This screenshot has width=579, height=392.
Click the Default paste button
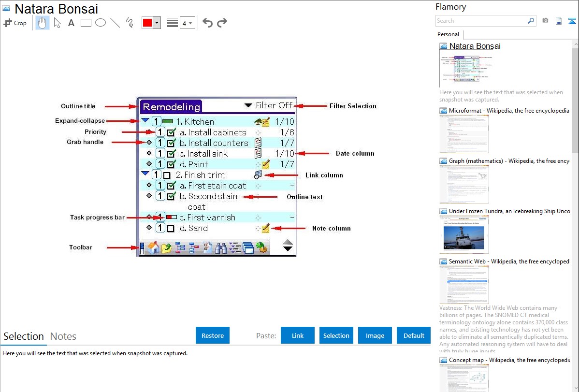click(x=414, y=335)
